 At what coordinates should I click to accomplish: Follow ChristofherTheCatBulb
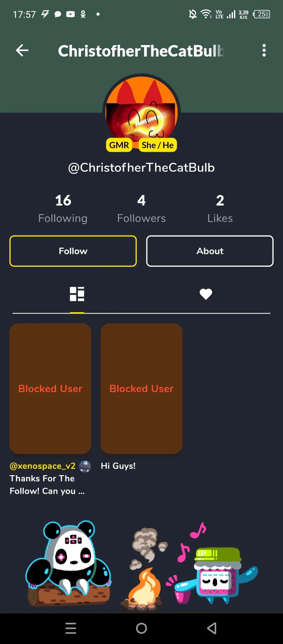[73, 251]
